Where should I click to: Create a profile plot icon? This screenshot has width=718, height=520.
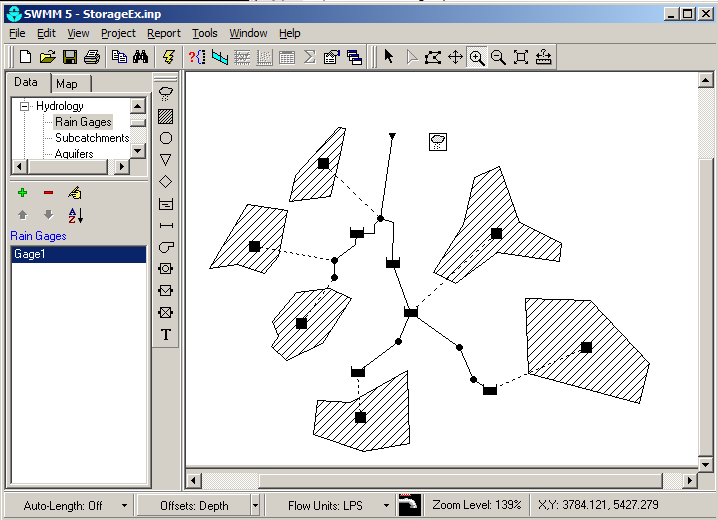click(x=220, y=57)
